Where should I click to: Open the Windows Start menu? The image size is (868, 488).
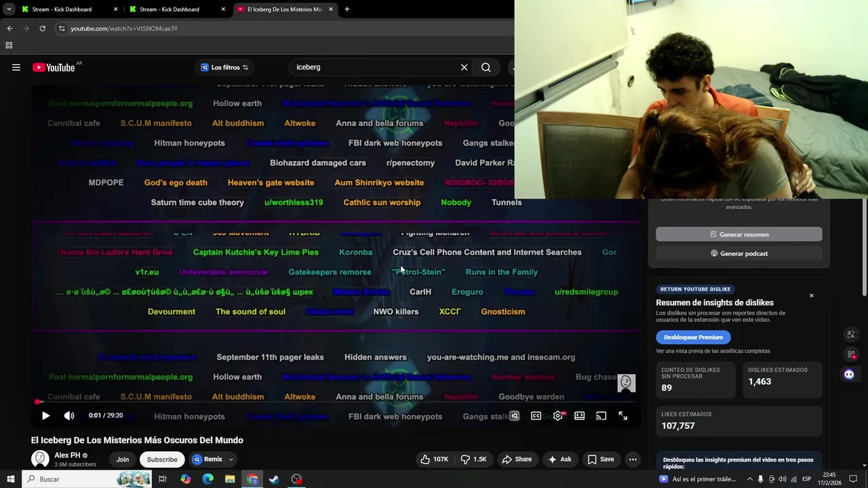[x=10, y=479]
